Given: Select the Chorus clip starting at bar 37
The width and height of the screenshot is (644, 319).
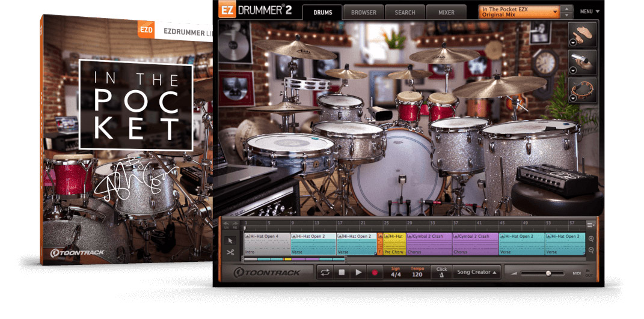Looking at the screenshot, I should click(476, 245).
